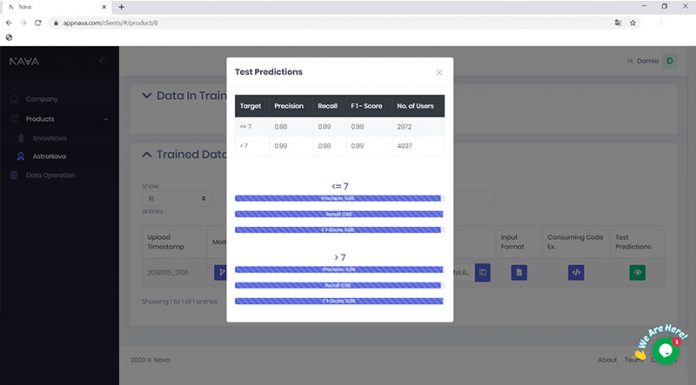
Task: Open the green eye Test Predictions icon
Action: click(x=637, y=272)
